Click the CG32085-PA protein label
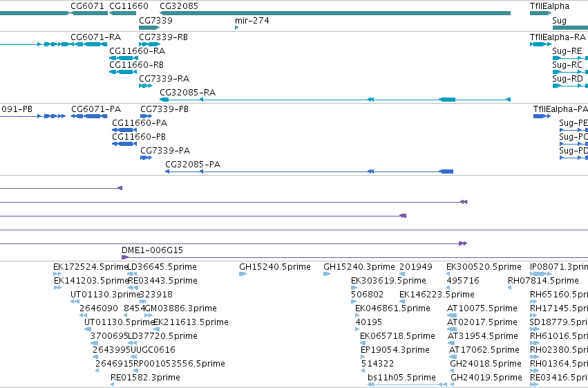 (193, 165)
